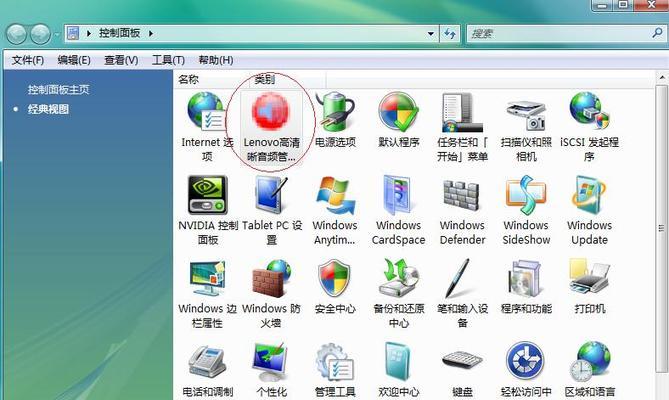Click the Back navigation button
Screen dimensions: 669x400
coord(17,34)
